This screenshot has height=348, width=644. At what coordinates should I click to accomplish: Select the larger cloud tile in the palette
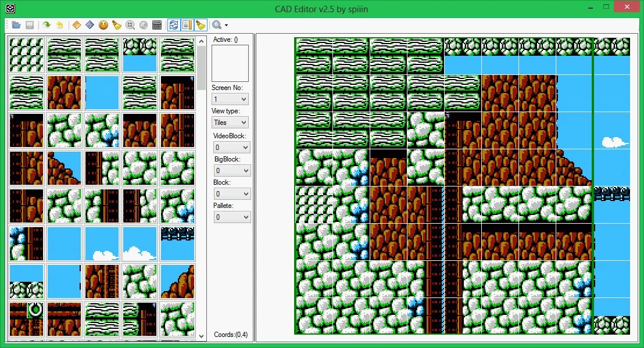point(139,244)
